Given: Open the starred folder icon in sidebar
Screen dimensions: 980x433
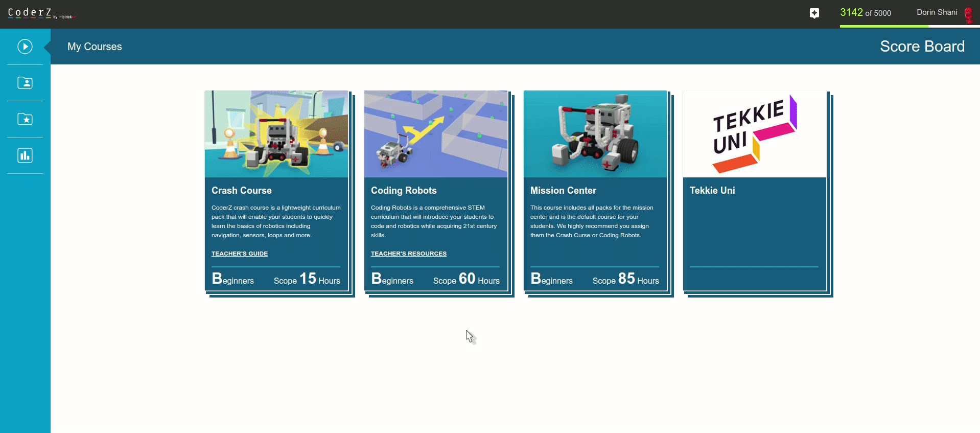Looking at the screenshot, I should coord(25,119).
